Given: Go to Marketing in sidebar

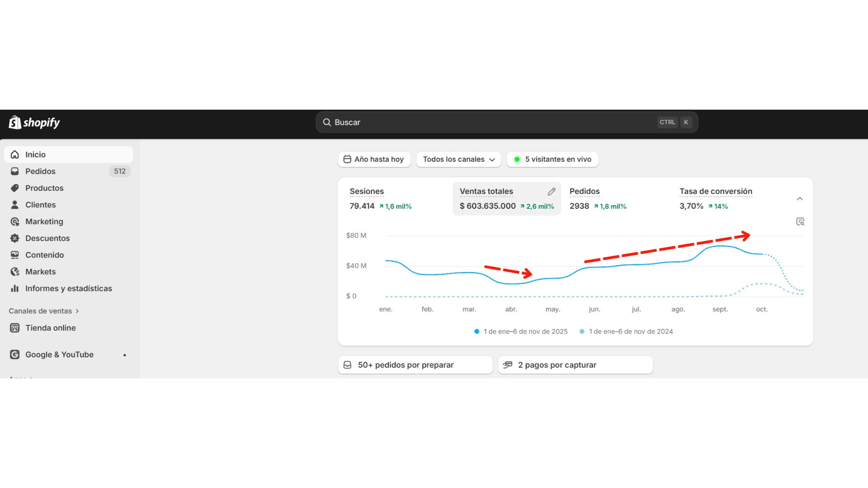Looking at the screenshot, I should click(x=69, y=221).
